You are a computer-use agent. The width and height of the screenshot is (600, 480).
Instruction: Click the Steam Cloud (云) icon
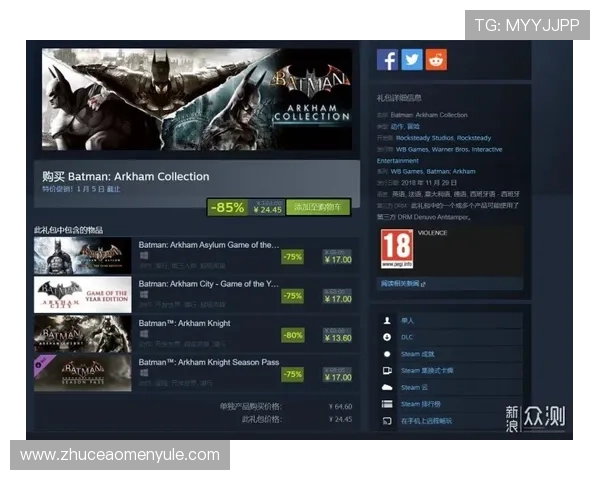click(387, 387)
